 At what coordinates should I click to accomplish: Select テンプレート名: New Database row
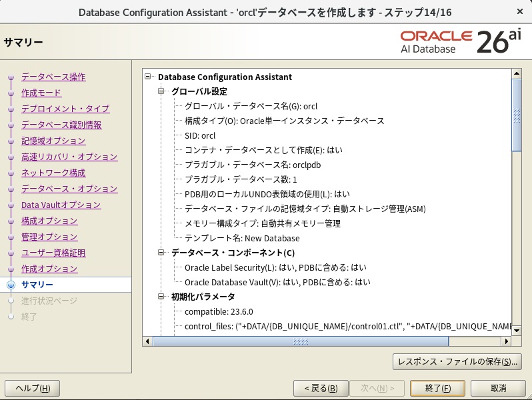click(242, 238)
